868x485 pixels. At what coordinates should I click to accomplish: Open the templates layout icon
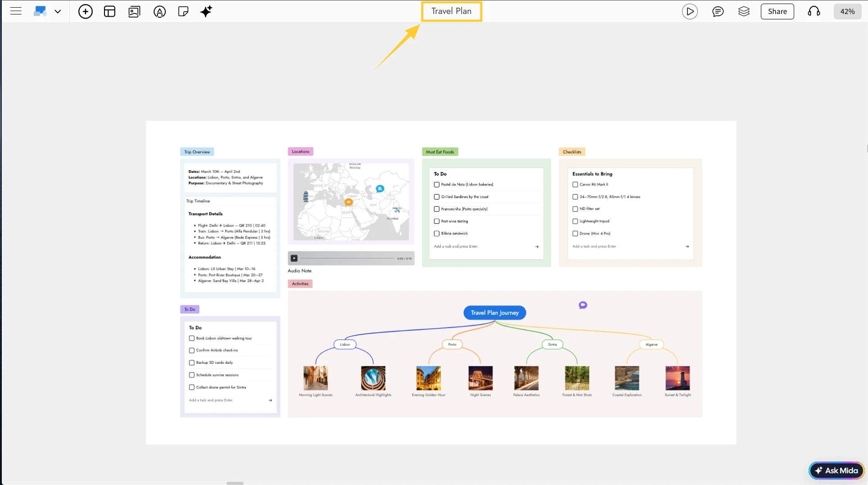pyautogui.click(x=109, y=11)
